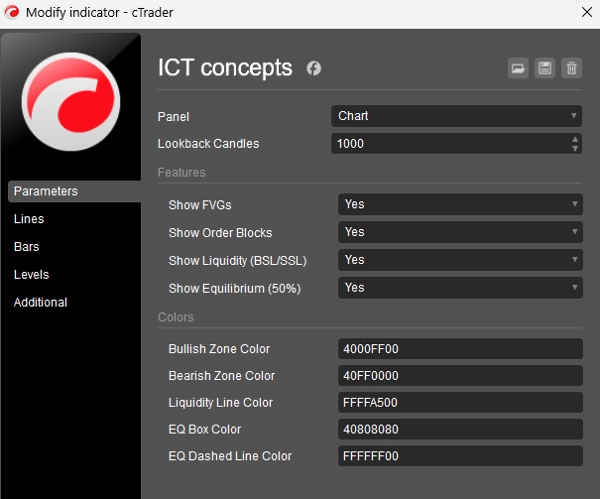600x499 pixels.
Task: Open the Panel dropdown set to Chart
Action: [456, 116]
